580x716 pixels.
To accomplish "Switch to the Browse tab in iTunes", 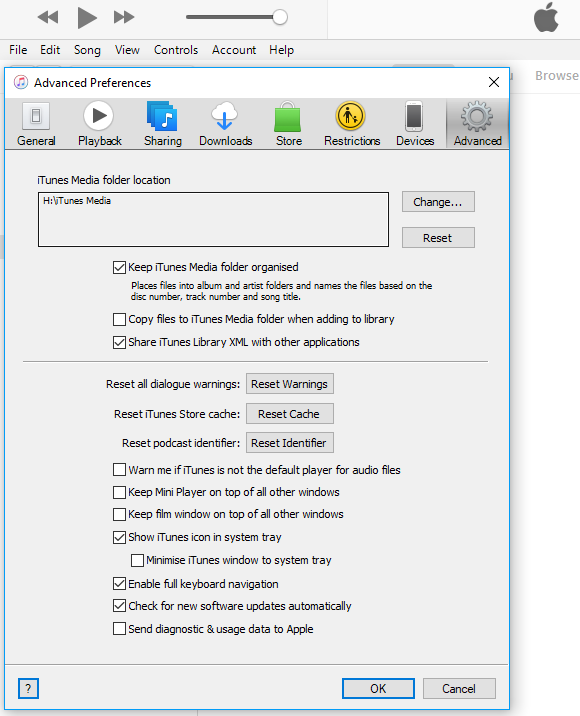I will 557,76.
